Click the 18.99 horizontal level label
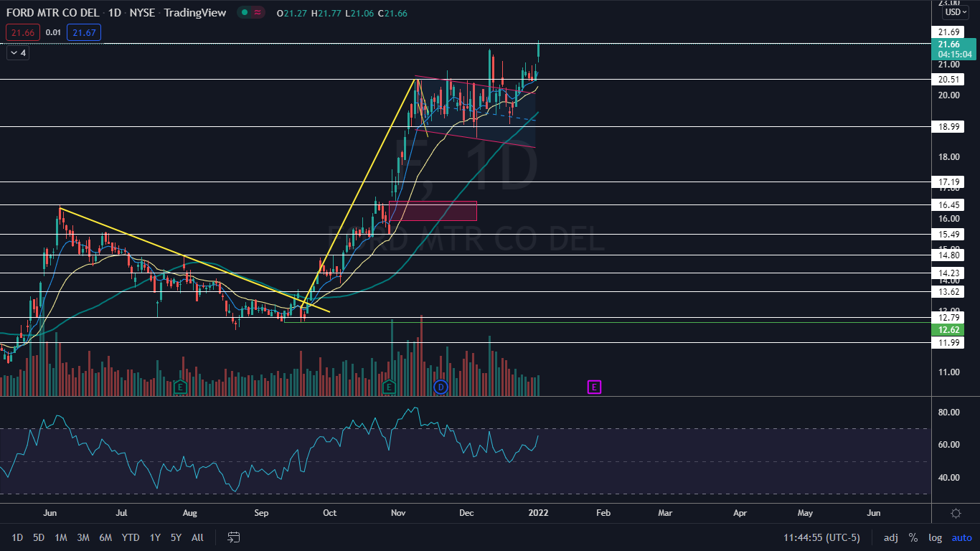 coord(950,126)
